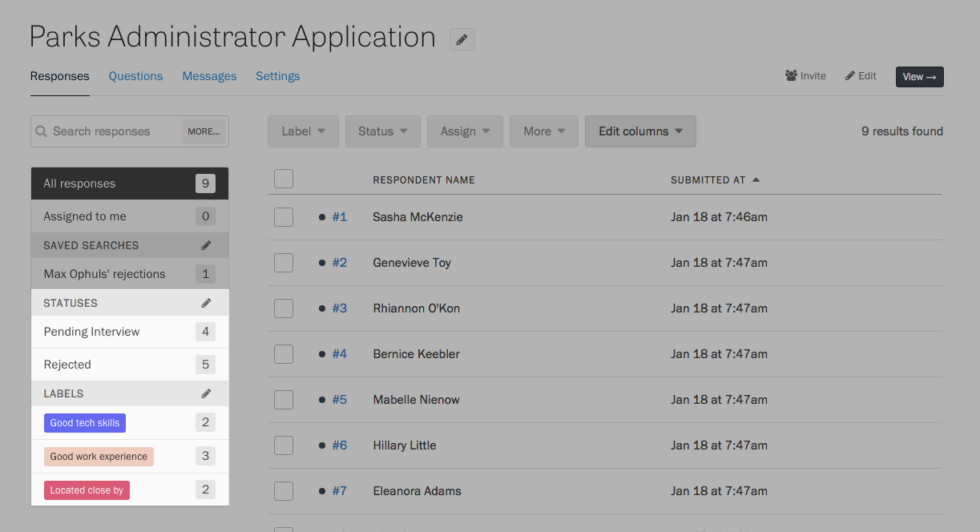Screen dimensions: 980x532
Task: Check the box for Rhiannon O'Kon
Action: click(x=284, y=308)
